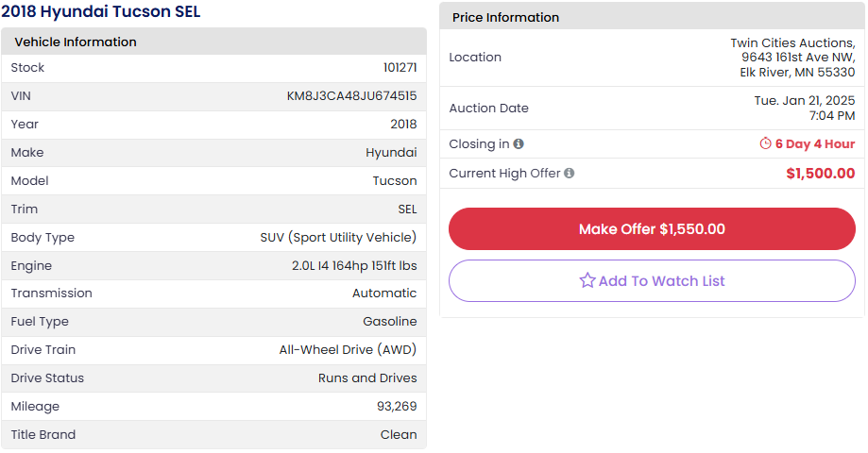The height and width of the screenshot is (453, 868).
Task: Click the stock number 101271
Action: [x=400, y=68]
